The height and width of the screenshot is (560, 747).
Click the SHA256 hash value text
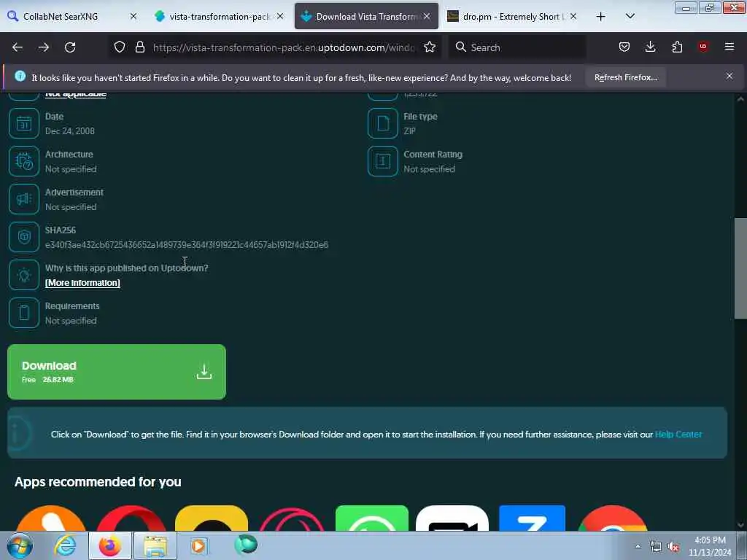tap(186, 245)
